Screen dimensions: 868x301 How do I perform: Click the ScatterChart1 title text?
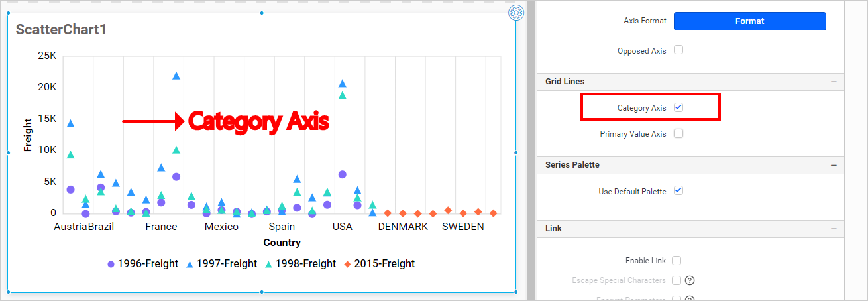pos(61,30)
